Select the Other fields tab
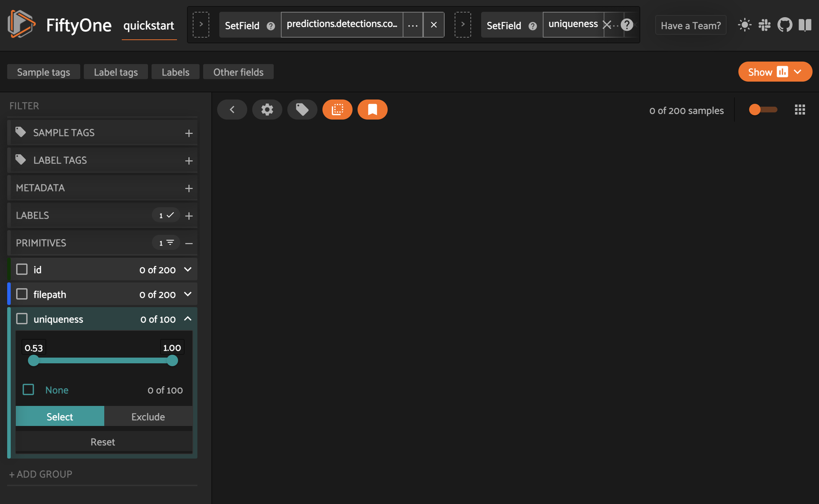Screen dimensions: 819x504 point(238,72)
